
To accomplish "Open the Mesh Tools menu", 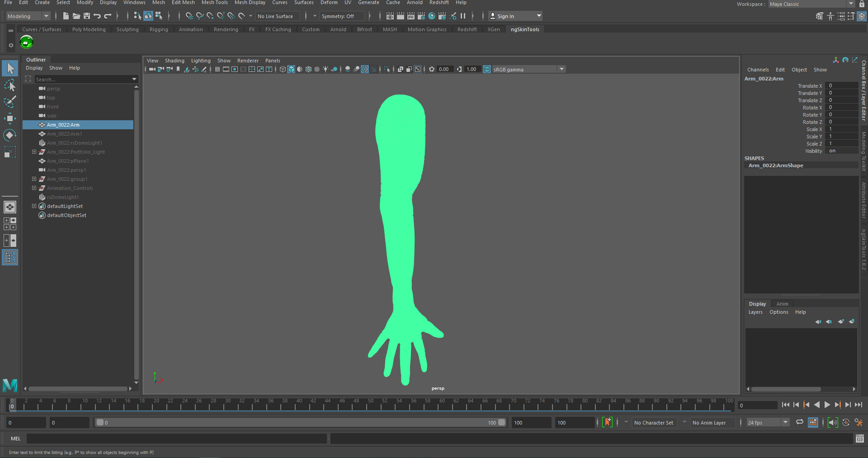I will (214, 3).
